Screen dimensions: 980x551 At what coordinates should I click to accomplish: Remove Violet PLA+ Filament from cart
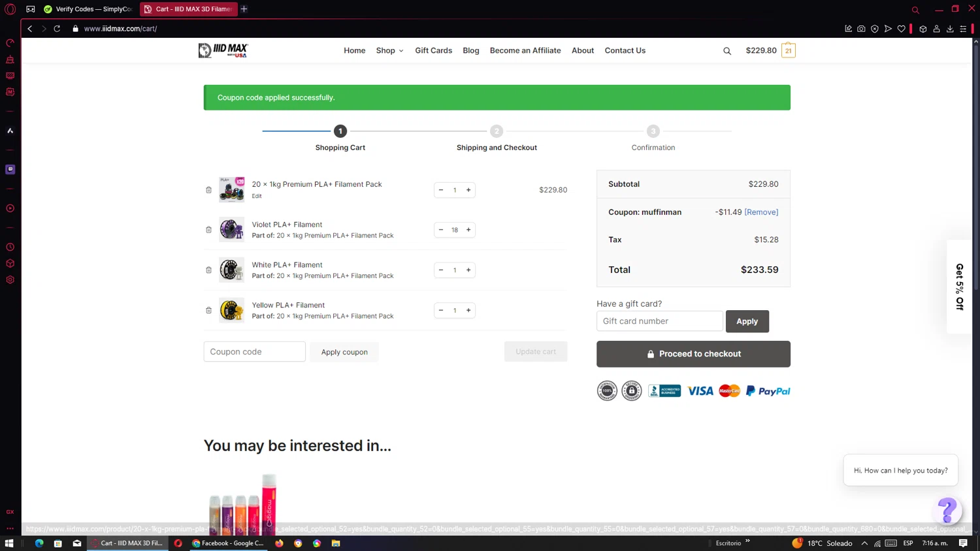coord(208,230)
